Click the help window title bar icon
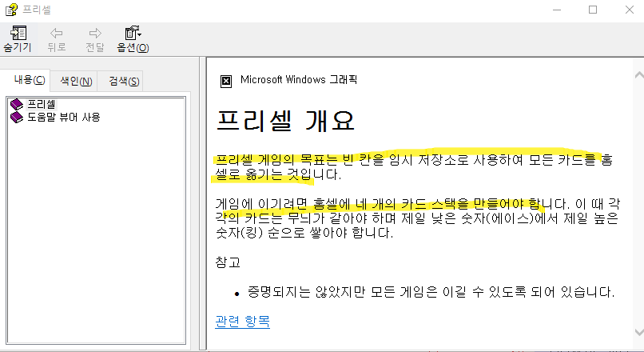This screenshot has height=352, width=644. coord(11,10)
